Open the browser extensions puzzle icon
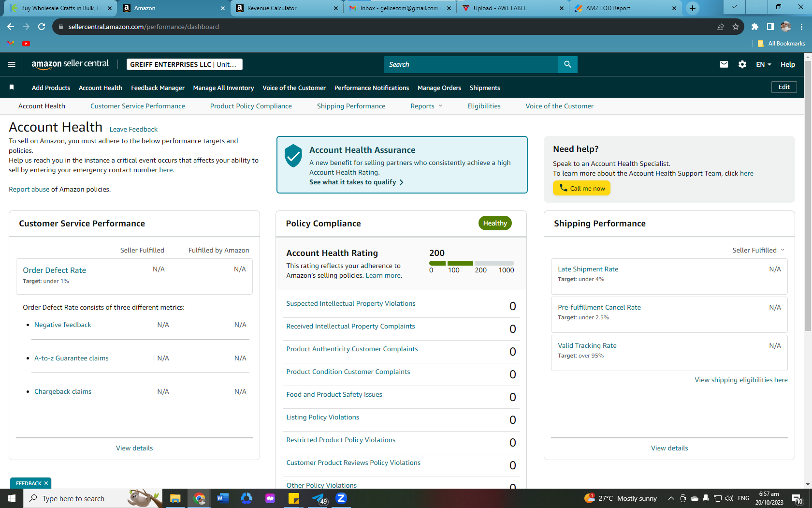 pos(755,27)
